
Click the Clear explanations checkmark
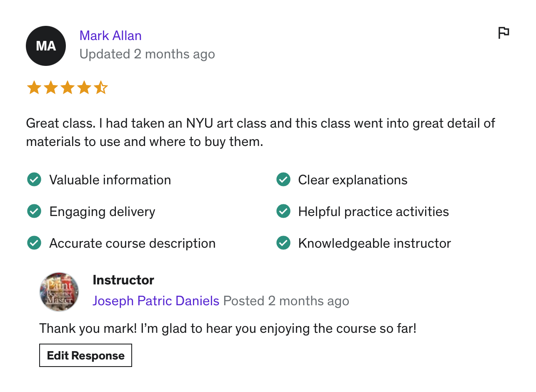coord(283,180)
